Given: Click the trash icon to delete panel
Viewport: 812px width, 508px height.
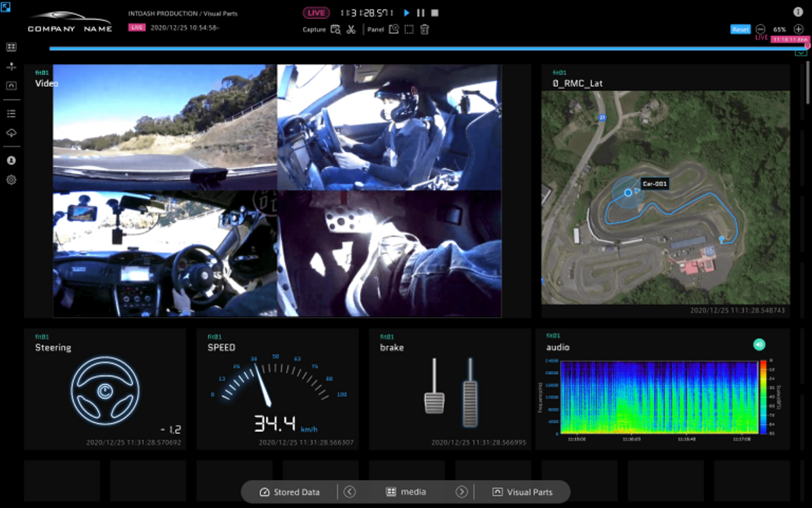Looking at the screenshot, I should (425, 29).
